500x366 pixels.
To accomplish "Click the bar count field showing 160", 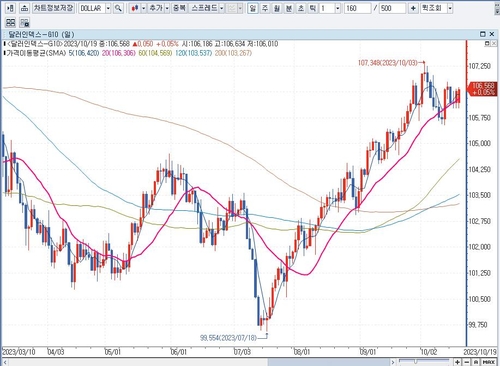I will click(x=357, y=8).
